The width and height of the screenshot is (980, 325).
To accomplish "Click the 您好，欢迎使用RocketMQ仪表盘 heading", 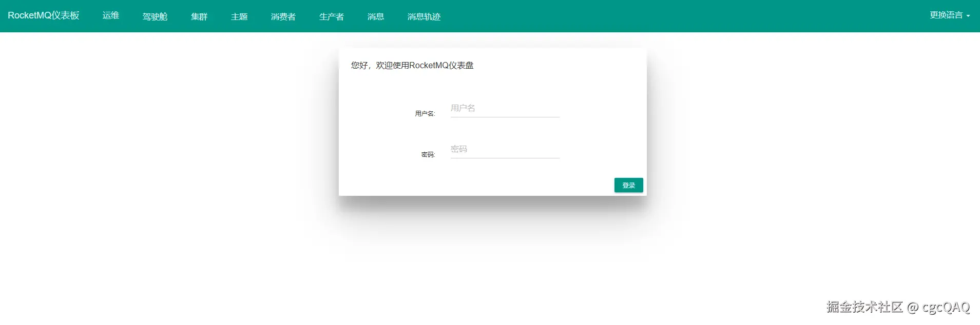I will pos(412,66).
